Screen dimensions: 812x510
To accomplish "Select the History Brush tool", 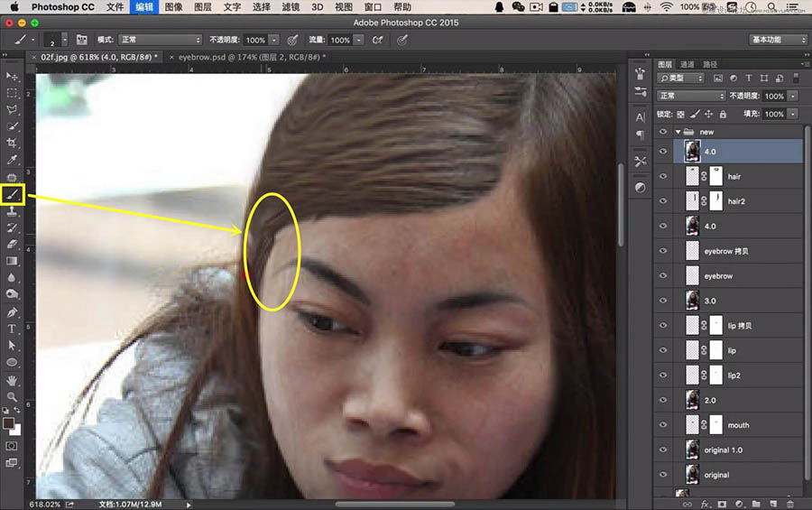I will (12, 227).
